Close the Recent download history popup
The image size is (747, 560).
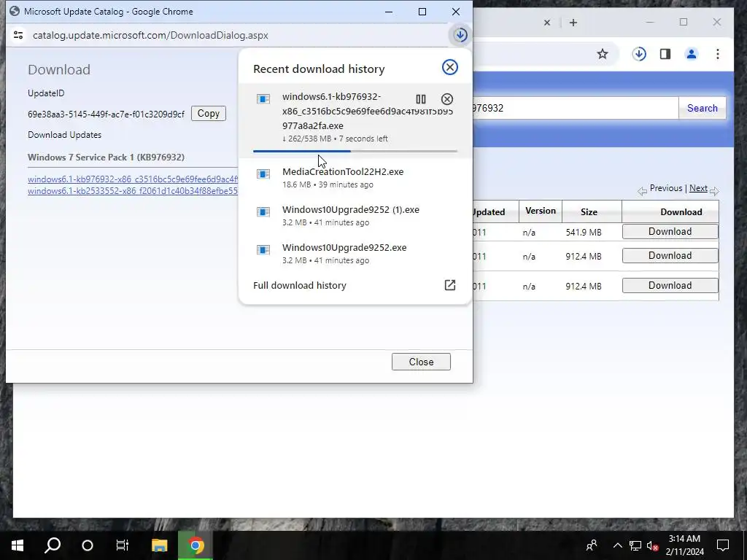pos(449,67)
